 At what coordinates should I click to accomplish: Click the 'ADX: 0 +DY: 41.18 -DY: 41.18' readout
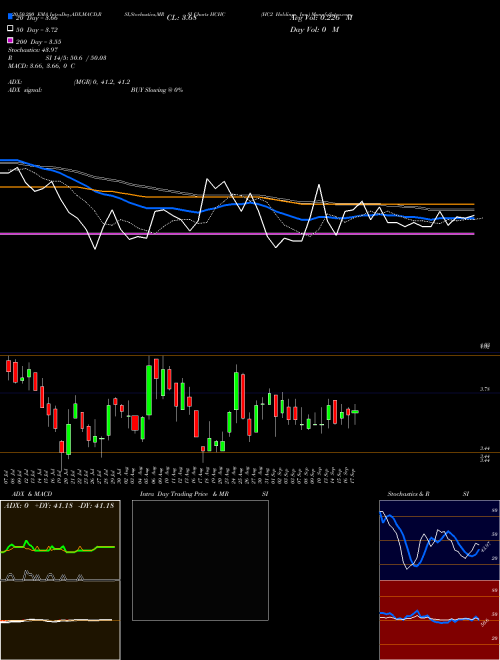[59, 506]
